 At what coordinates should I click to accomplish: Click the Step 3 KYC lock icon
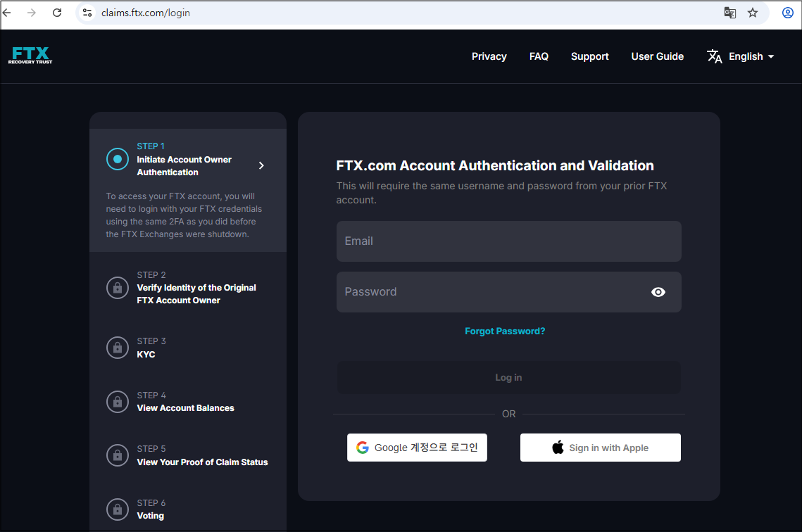(x=118, y=348)
